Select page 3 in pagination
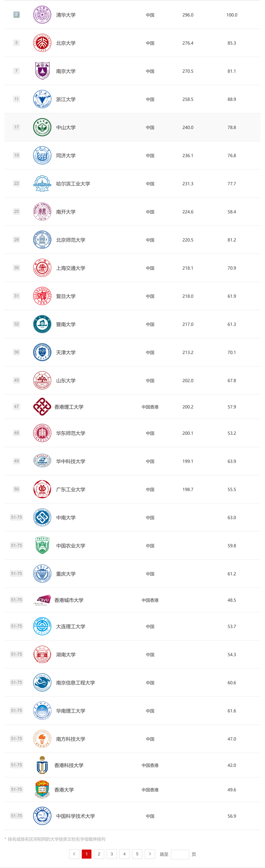 point(112,854)
